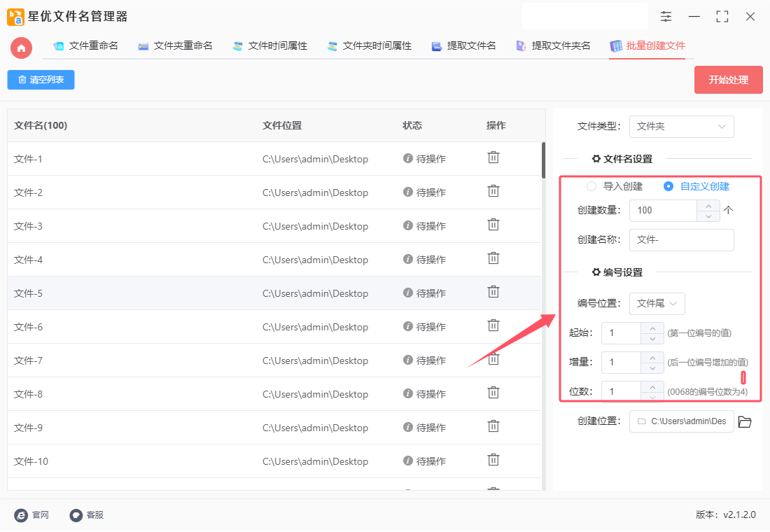Click the 创建名称 input field
This screenshot has width=770, height=532.
[681, 239]
